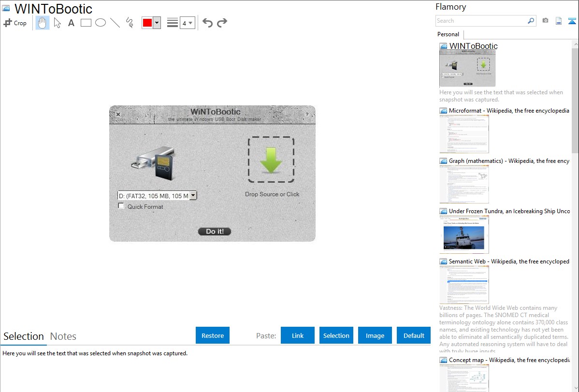Activate the hand pan tool
579x392 pixels.
coord(42,23)
